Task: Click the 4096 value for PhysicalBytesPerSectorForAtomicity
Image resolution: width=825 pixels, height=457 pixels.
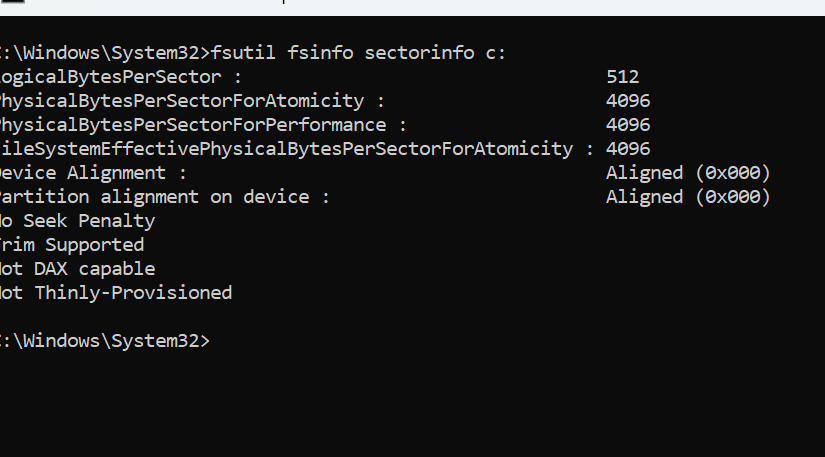Action: click(x=628, y=101)
